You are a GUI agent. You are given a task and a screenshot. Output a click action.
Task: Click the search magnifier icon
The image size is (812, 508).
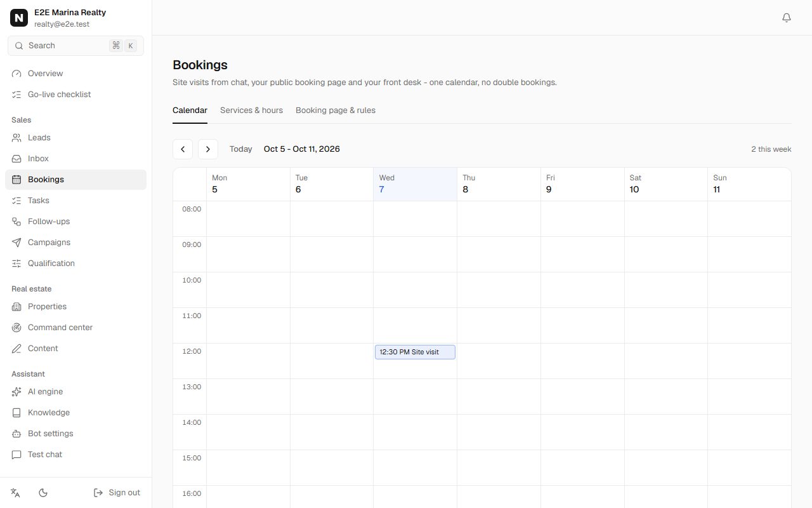click(x=19, y=46)
